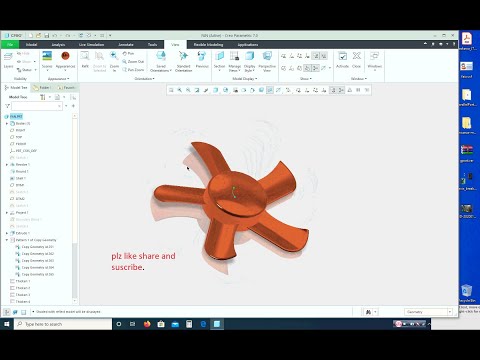Select Shell 1 feature in tree
This screenshot has height=360, width=480.
(18, 178)
